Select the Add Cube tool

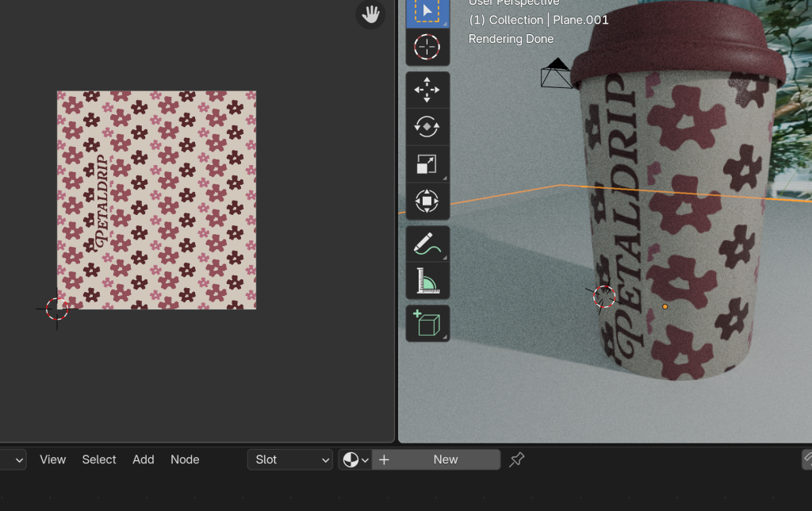click(427, 324)
